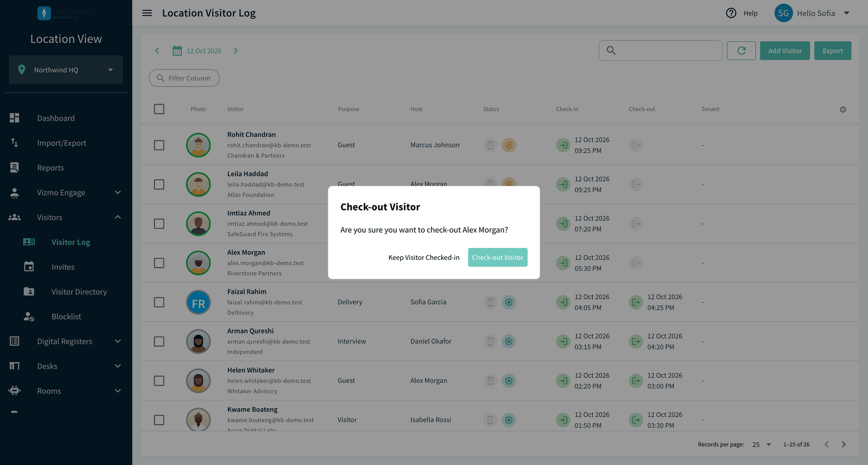868x465 pixels.
Task: Refresh the visitor log
Action: click(741, 51)
